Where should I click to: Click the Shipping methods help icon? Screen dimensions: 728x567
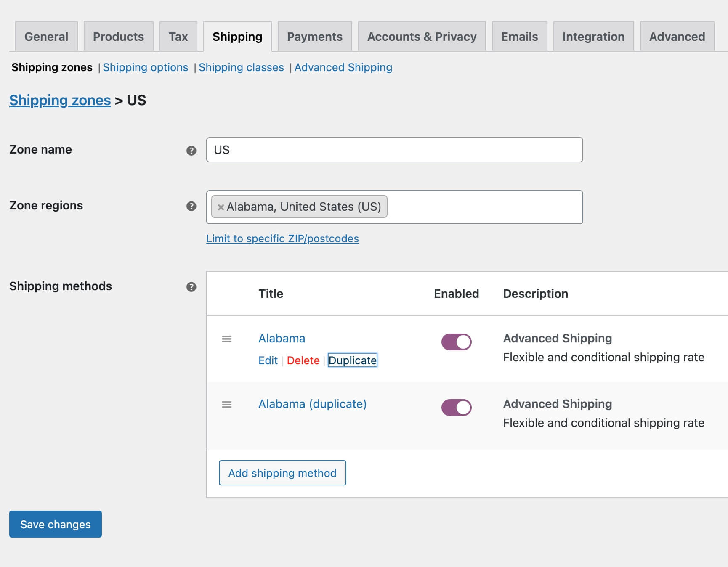pos(191,287)
